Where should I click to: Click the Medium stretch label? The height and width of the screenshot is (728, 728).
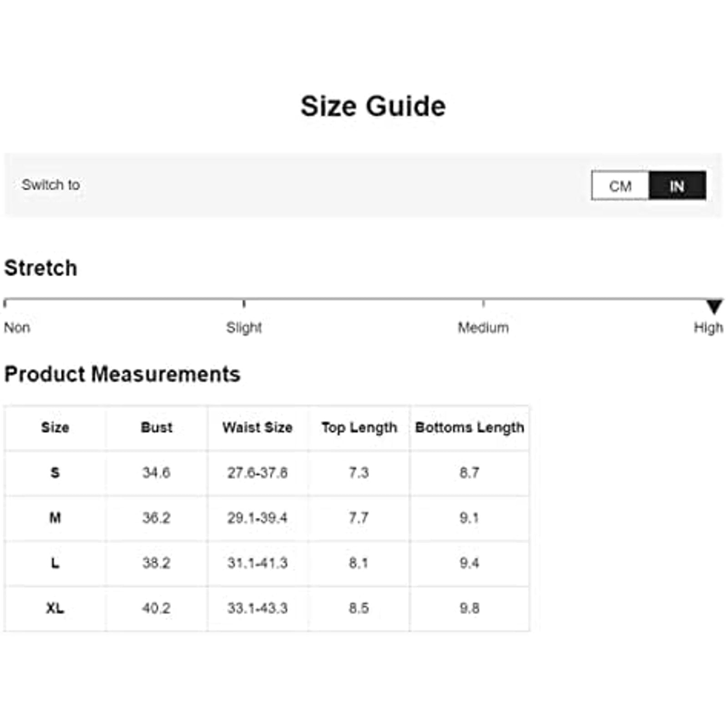click(x=483, y=328)
